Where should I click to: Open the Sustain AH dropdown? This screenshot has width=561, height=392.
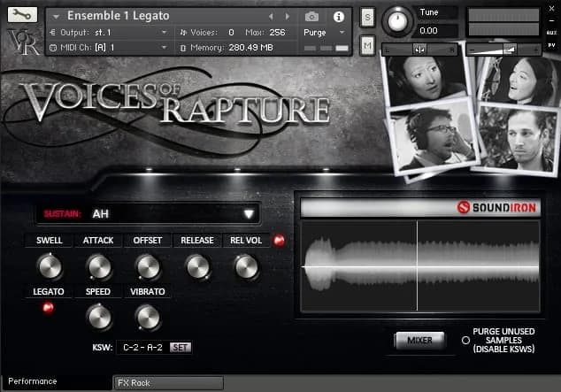(148, 214)
